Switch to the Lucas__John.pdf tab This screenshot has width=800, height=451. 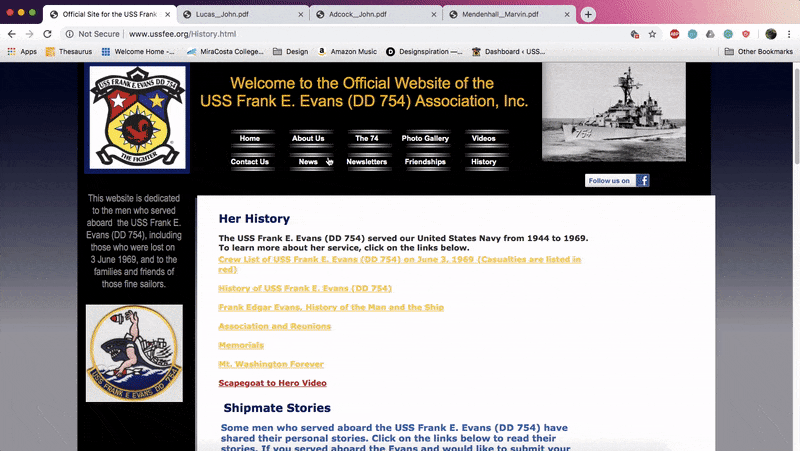[243, 14]
